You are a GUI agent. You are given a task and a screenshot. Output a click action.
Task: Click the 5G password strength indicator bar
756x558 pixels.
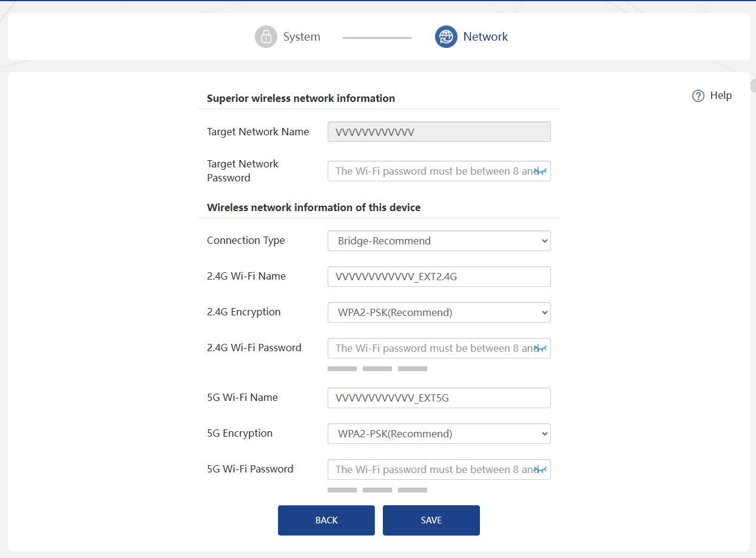pyautogui.click(x=377, y=490)
